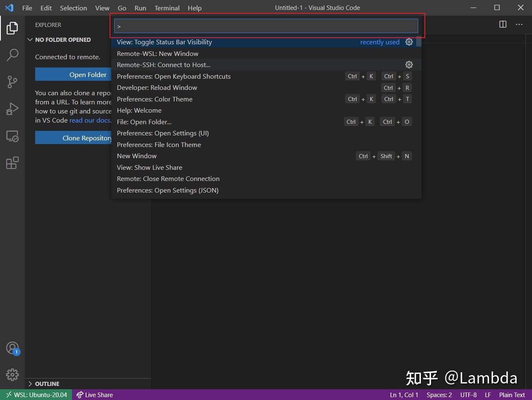Select the Explorer icon in activity bar
This screenshot has width=532, height=400.
[x=12, y=28]
